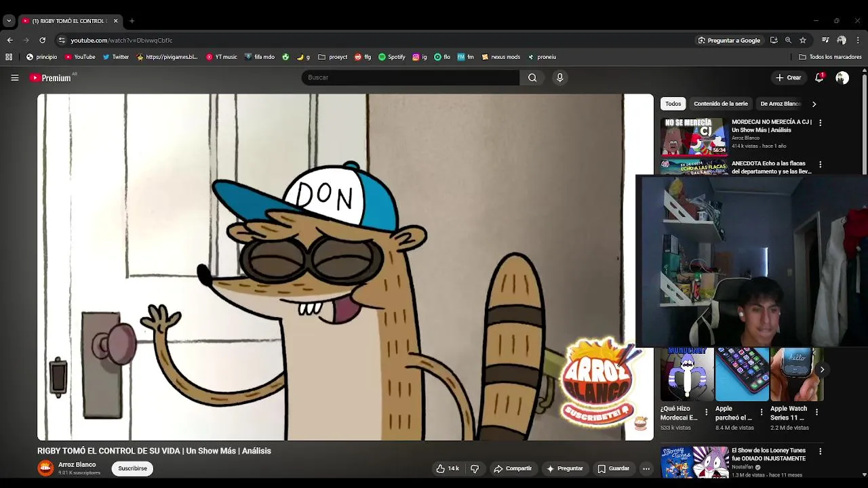
Task: Open options for Apple parcheó short
Action: coord(762,411)
